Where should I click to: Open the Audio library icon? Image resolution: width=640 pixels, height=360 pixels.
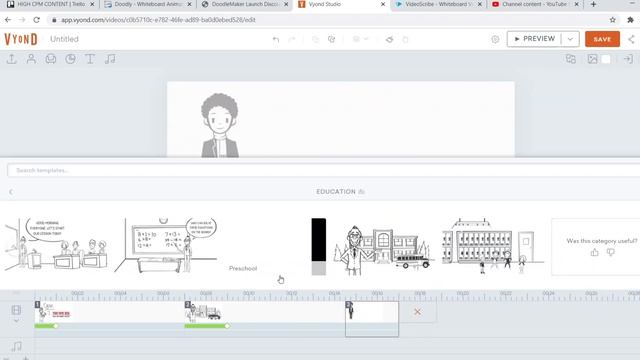pyautogui.click(x=110, y=59)
